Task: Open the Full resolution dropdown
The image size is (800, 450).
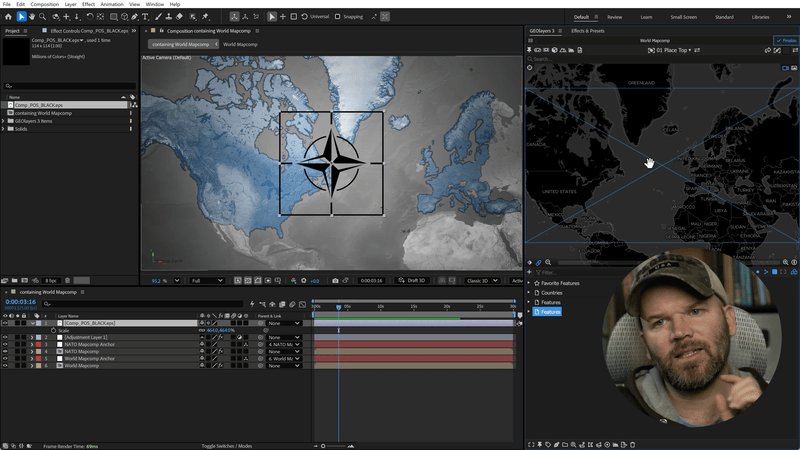Action: pyautogui.click(x=207, y=281)
